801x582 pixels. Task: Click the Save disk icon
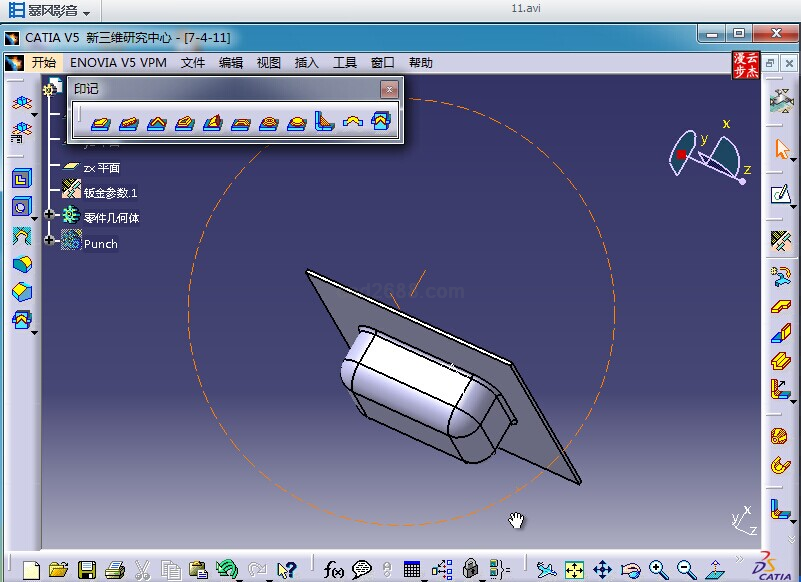[87, 570]
